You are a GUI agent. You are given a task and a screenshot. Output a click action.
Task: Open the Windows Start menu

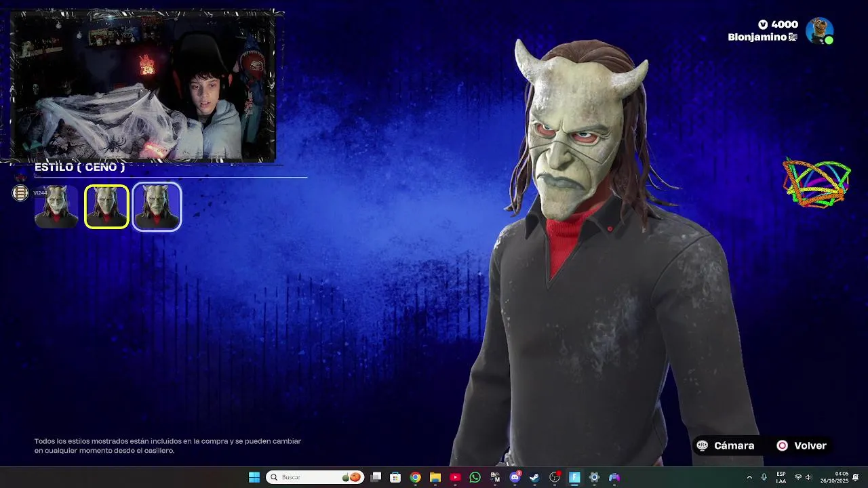[x=254, y=477]
